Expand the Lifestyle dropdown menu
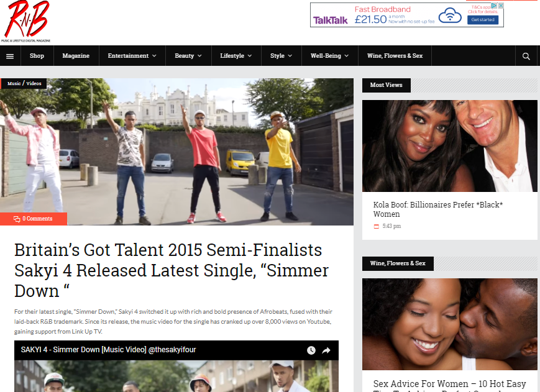Image resolution: width=540 pixels, height=392 pixels. [236, 56]
